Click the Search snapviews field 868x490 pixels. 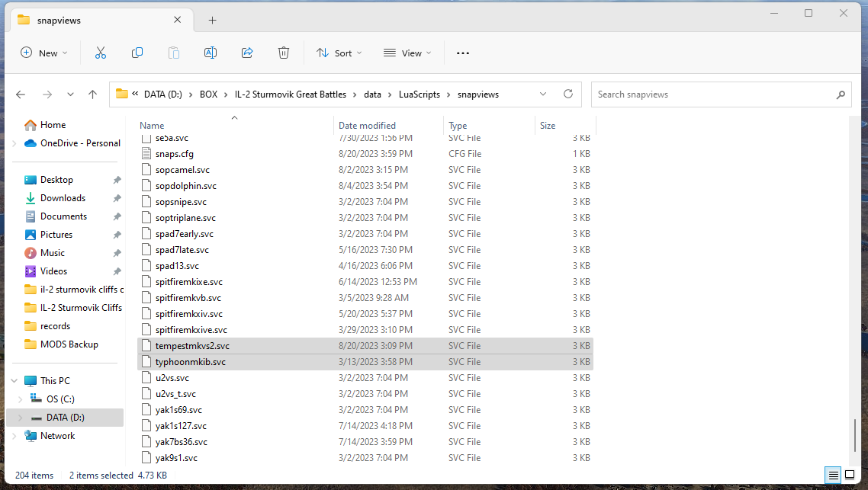pos(714,94)
